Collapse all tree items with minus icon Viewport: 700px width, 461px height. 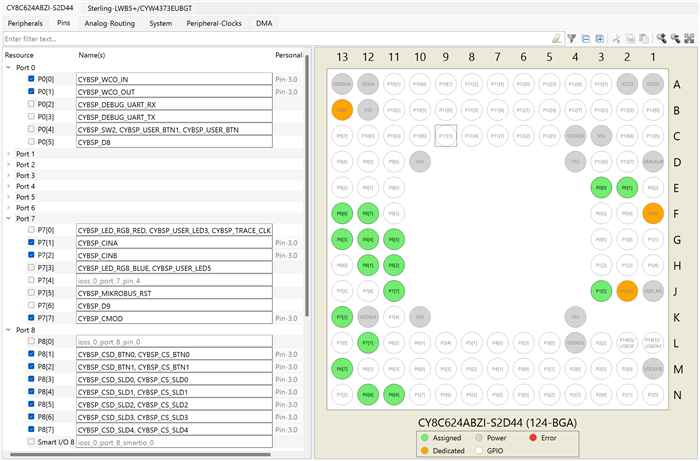[585, 38]
